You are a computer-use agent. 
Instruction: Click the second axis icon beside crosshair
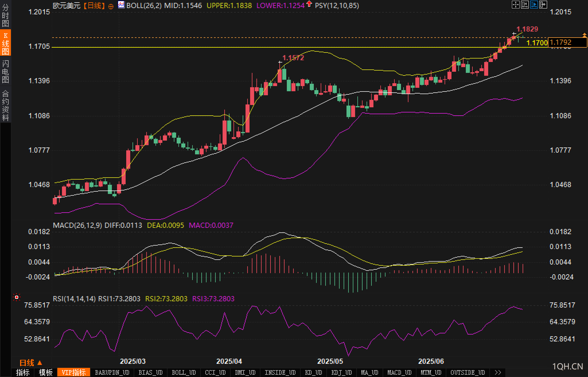pos(525,5)
